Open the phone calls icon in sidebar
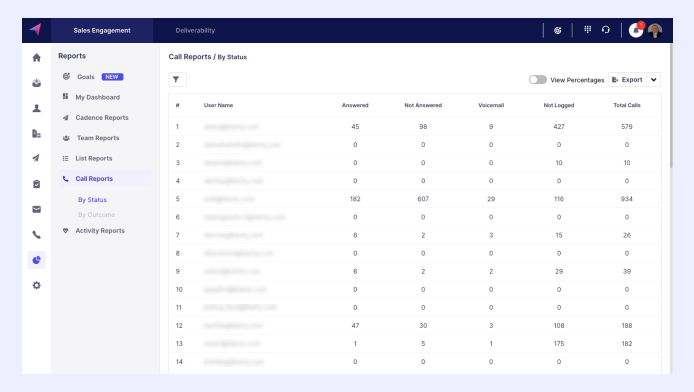This screenshot has width=694, height=392. (x=37, y=234)
